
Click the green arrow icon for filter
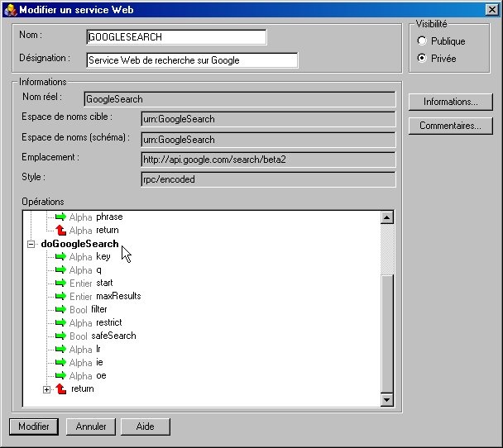pos(60,309)
